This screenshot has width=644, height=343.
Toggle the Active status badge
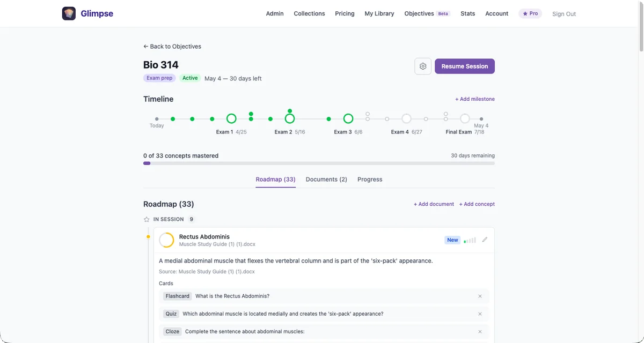click(x=190, y=78)
